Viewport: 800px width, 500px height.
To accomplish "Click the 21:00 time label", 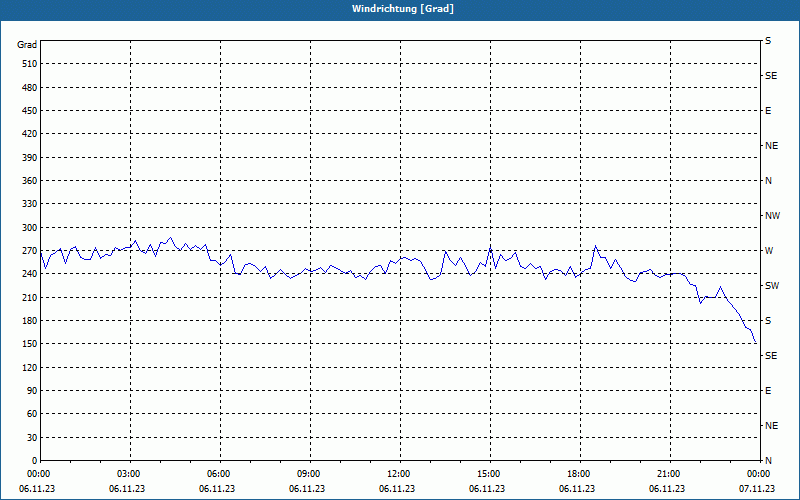I will coord(668,474).
